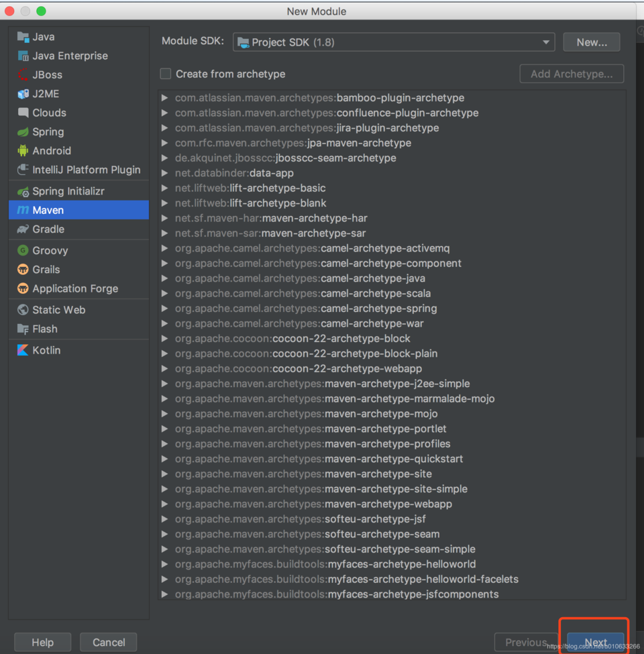Viewport: 644px width, 654px height.
Task: Expand the maven-archetype-webapp entry
Action: tap(164, 504)
